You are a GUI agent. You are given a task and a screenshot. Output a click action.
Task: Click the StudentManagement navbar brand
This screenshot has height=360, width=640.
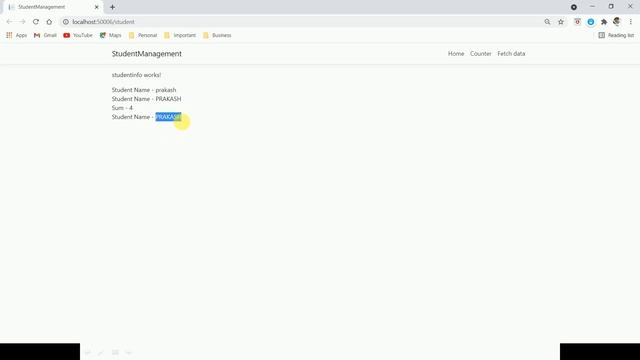147,53
